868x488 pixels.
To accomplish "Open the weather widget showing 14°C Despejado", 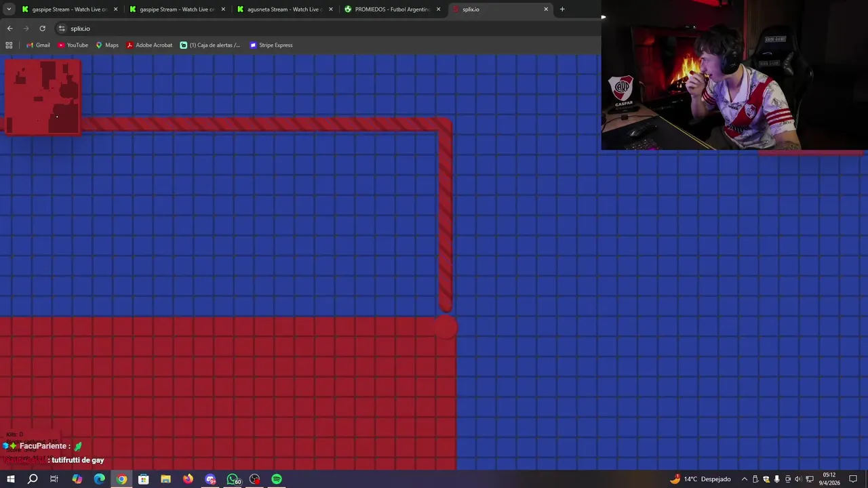I will tap(700, 479).
